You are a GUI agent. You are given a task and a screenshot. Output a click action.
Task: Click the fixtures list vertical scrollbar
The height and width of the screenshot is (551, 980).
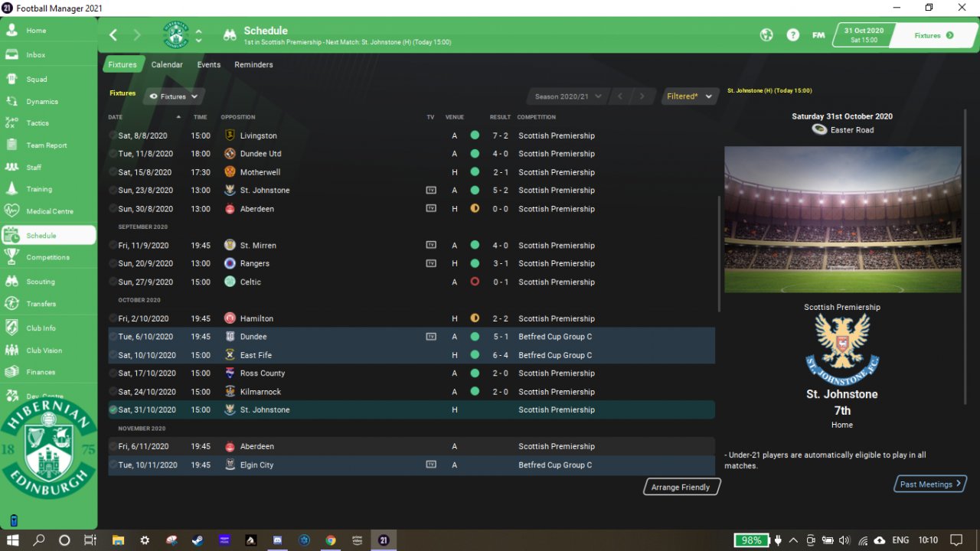[718, 253]
